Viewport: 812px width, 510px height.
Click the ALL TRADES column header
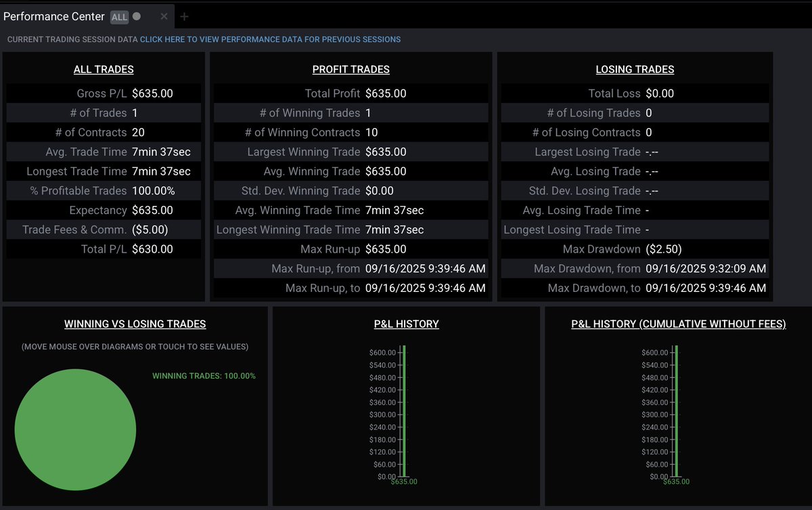tap(104, 69)
